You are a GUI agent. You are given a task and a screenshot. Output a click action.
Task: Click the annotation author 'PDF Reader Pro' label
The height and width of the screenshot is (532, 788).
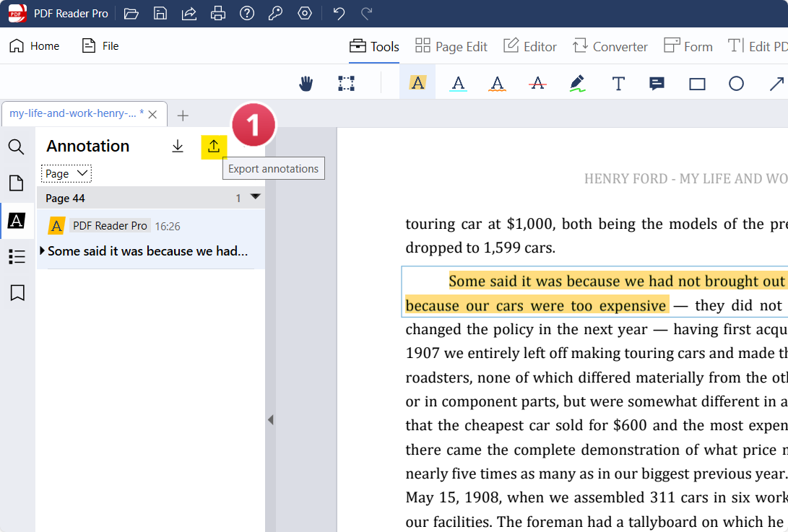[110, 226]
